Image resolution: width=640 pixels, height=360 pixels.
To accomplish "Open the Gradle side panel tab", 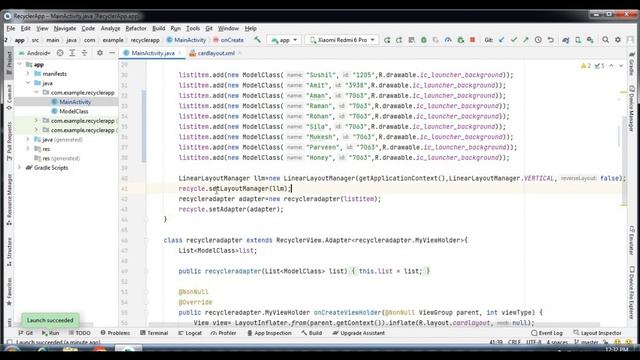I will pos(631,64).
